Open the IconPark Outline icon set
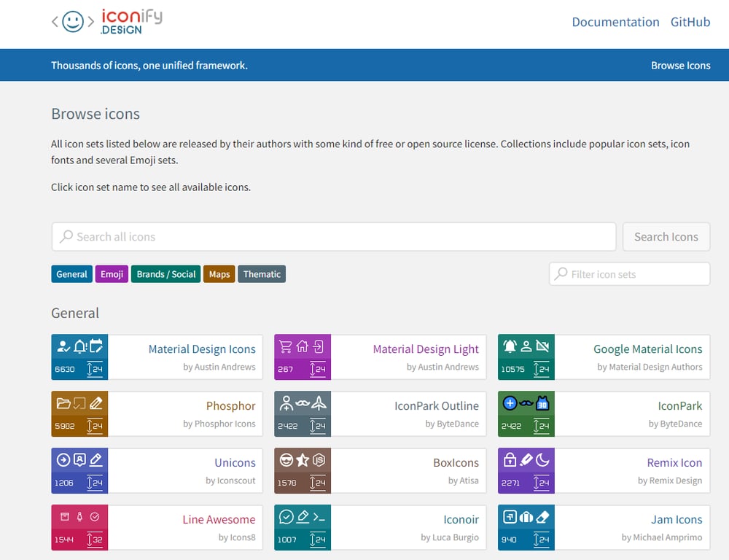729x560 pixels. [x=437, y=405]
